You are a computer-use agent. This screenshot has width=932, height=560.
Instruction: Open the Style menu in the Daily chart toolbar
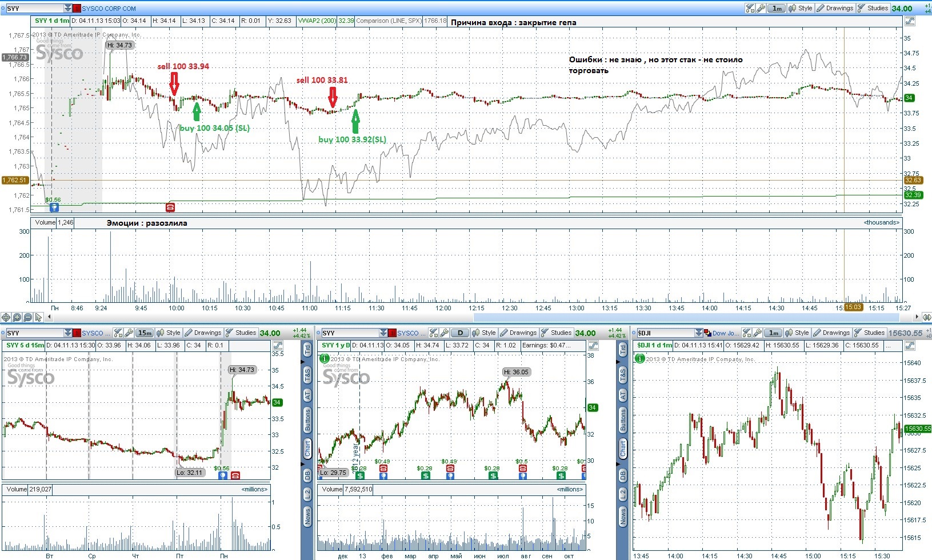tap(484, 333)
